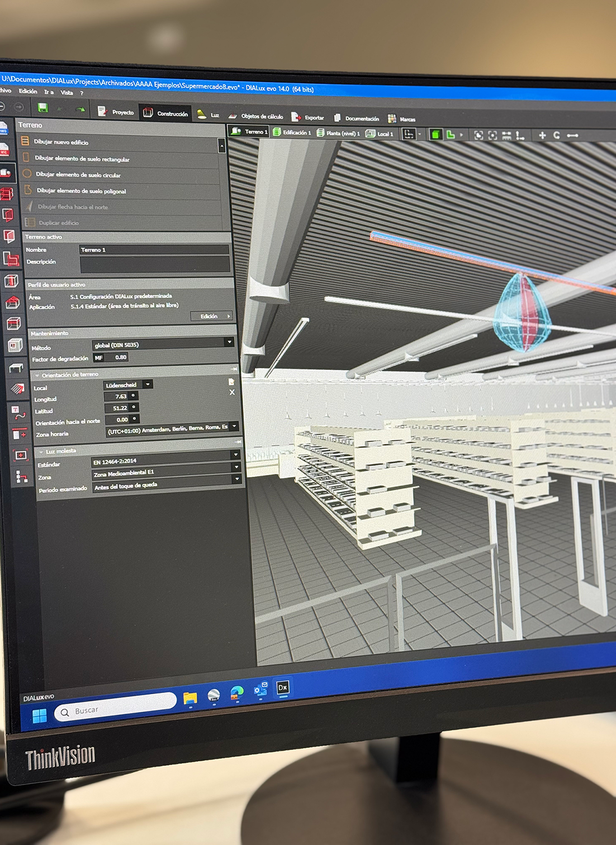This screenshot has width=616, height=845.
Task: Click the green 3D cube view icon
Action: [435, 135]
